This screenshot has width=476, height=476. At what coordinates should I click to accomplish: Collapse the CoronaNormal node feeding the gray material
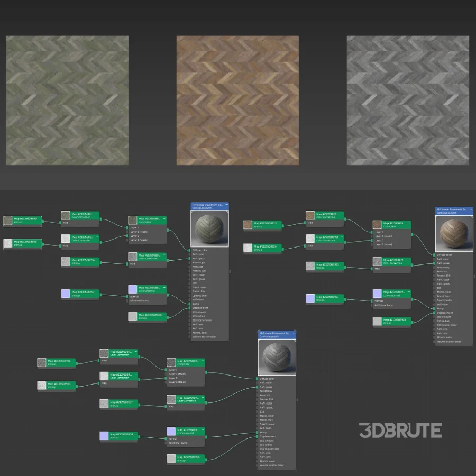point(203,429)
